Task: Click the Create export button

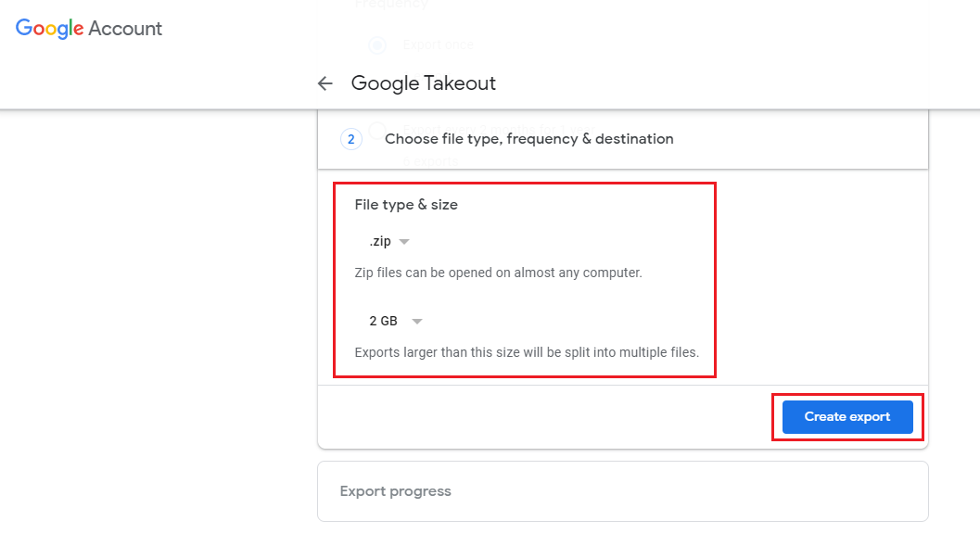Action: pyautogui.click(x=847, y=417)
